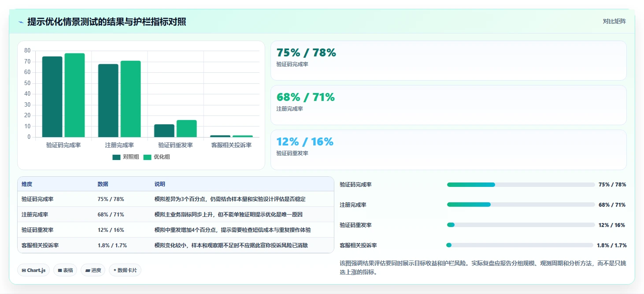644x294 pixels.
Task: Click the 注册完成率 progress bar
Action: click(x=521, y=205)
